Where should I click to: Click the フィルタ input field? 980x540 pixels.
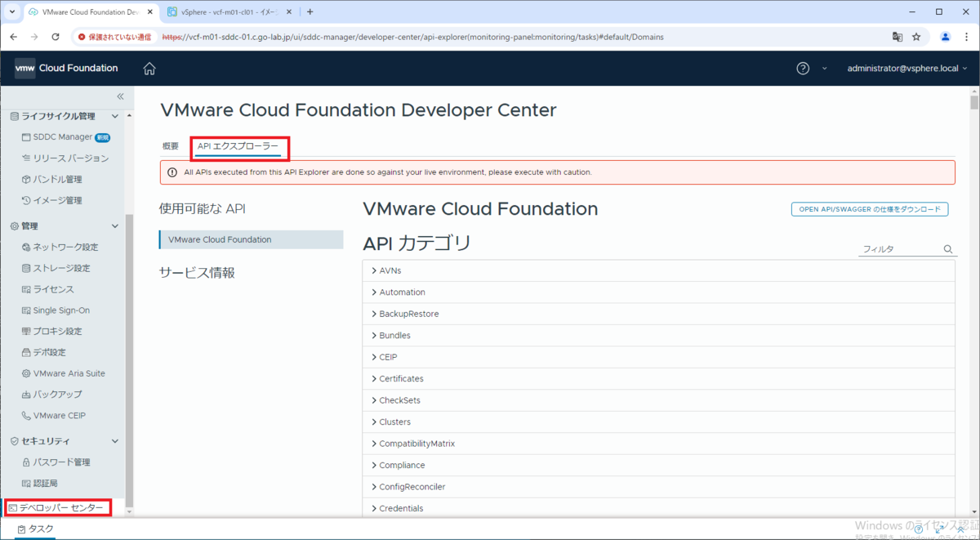(x=901, y=249)
